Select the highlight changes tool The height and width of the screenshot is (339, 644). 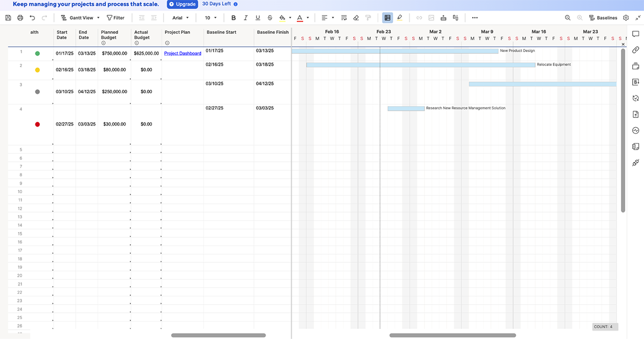pos(399,17)
